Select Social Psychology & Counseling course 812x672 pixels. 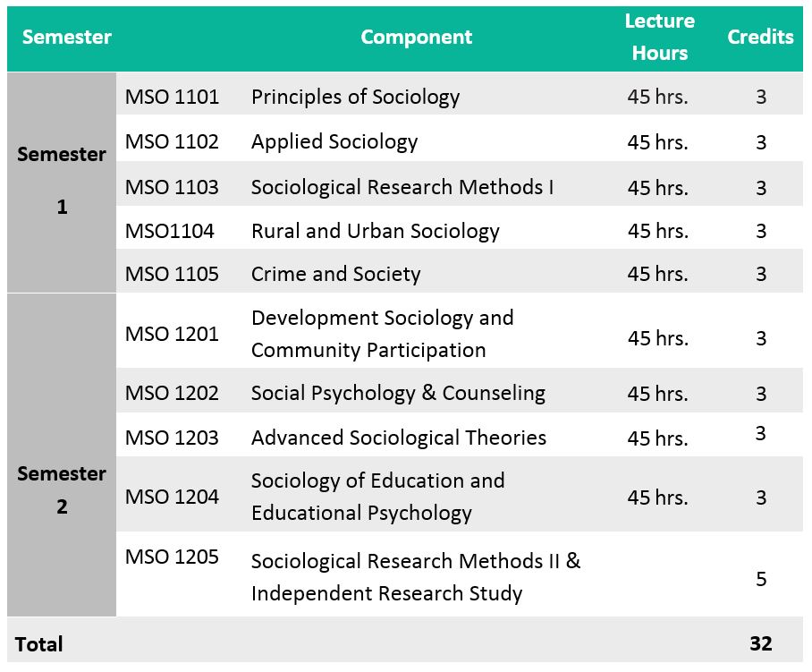tap(398, 393)
